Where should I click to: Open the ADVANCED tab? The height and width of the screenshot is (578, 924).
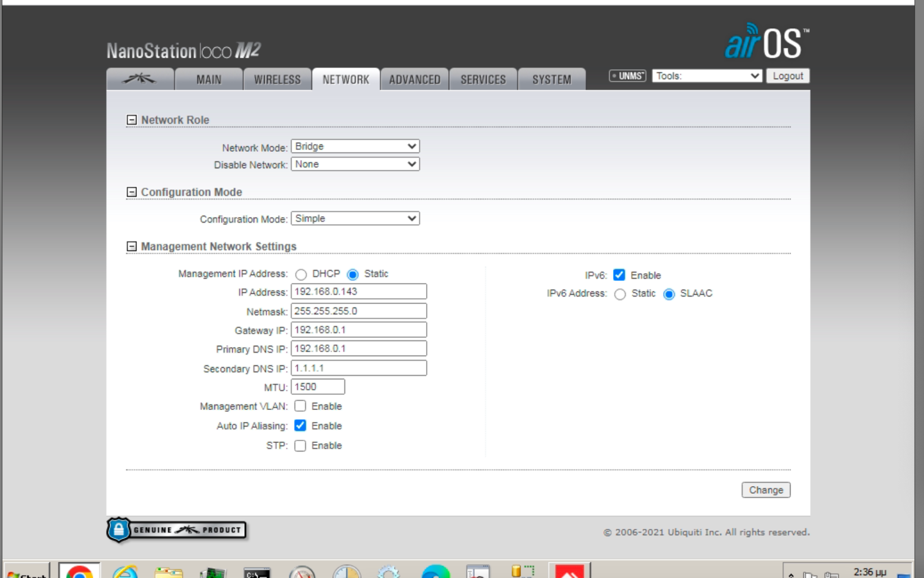(x=415, y=79)
